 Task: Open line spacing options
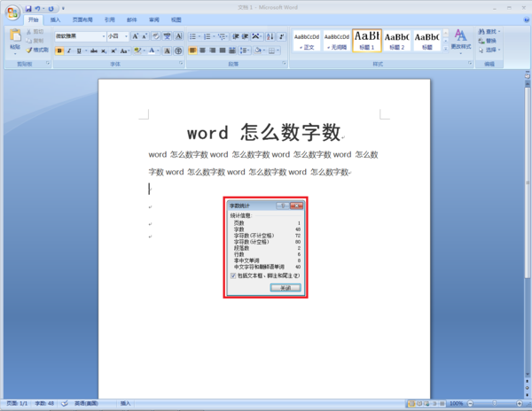[245, 50]
